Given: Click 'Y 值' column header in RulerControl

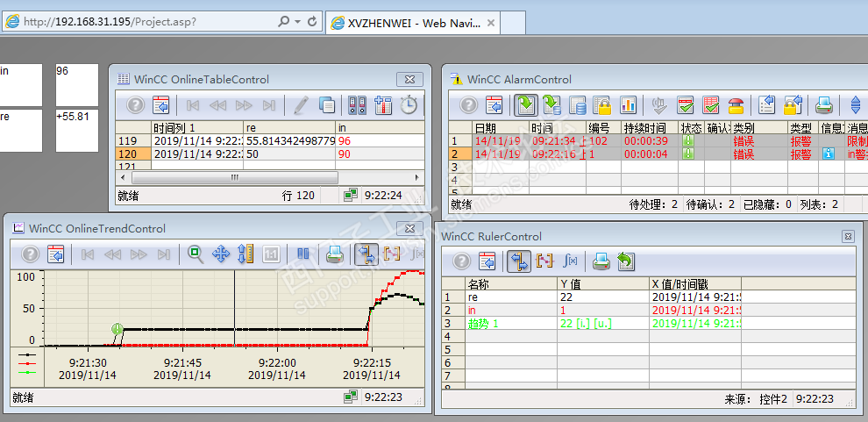Looking at the screenshot, I should (x=604, y=284).
